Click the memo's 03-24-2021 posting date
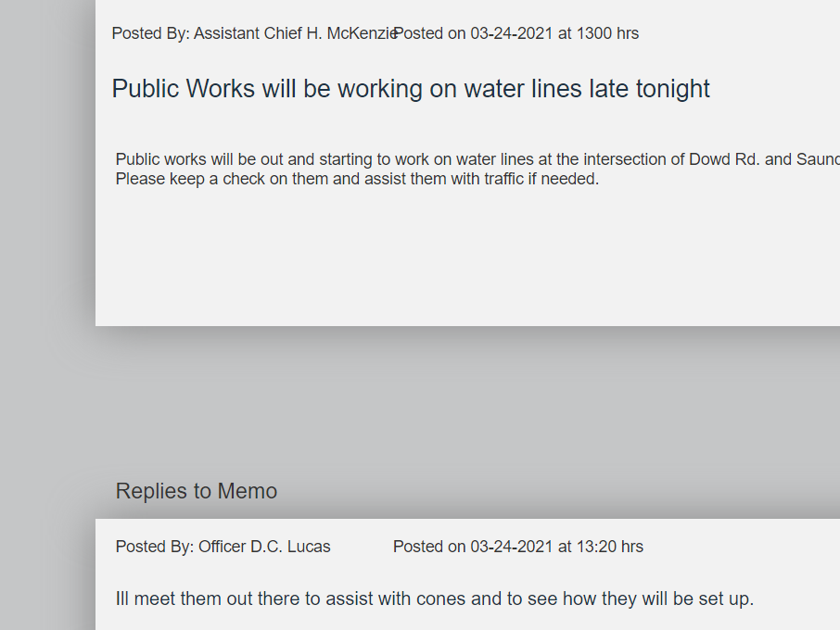Screen dimensions: 840x630 512,33
